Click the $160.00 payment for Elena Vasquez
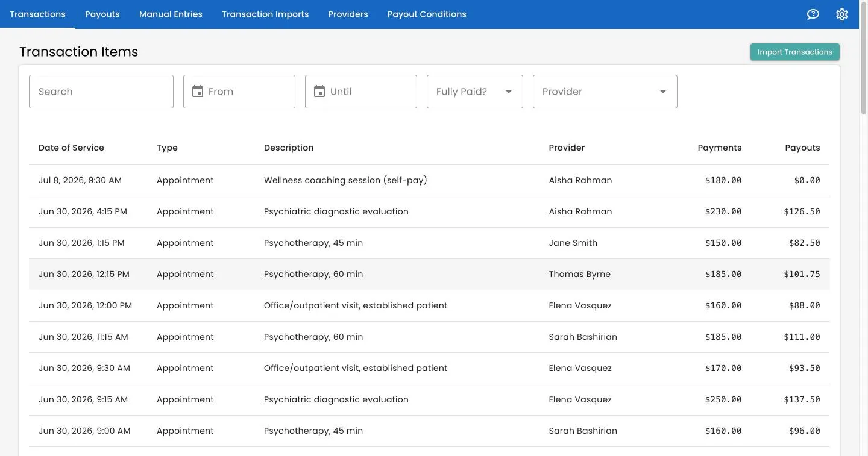 [x=723, y=305]
